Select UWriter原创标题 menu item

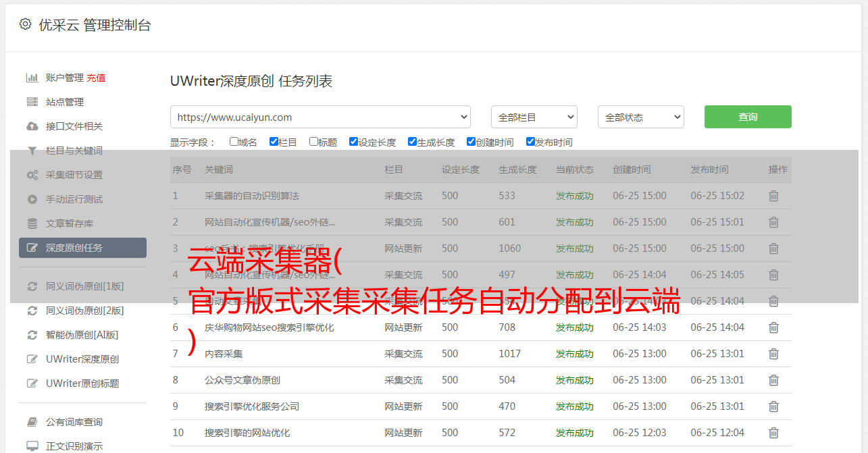82,383
